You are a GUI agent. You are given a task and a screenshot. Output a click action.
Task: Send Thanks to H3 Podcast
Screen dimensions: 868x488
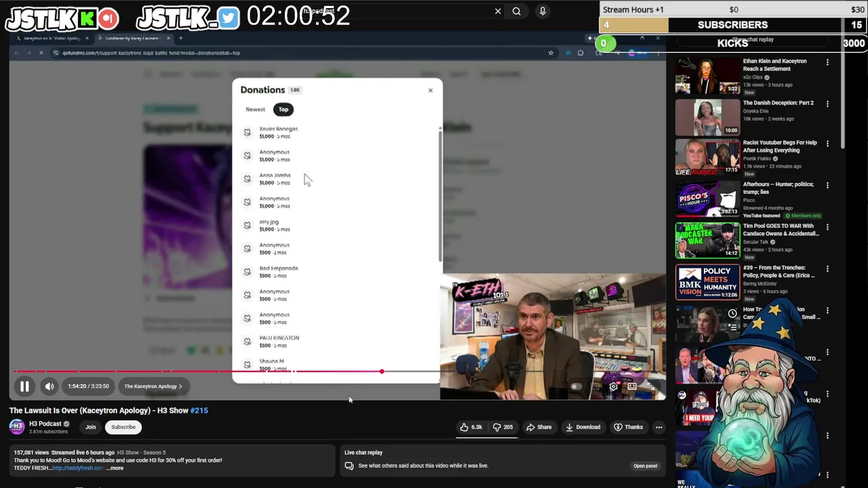coord(628,427)
